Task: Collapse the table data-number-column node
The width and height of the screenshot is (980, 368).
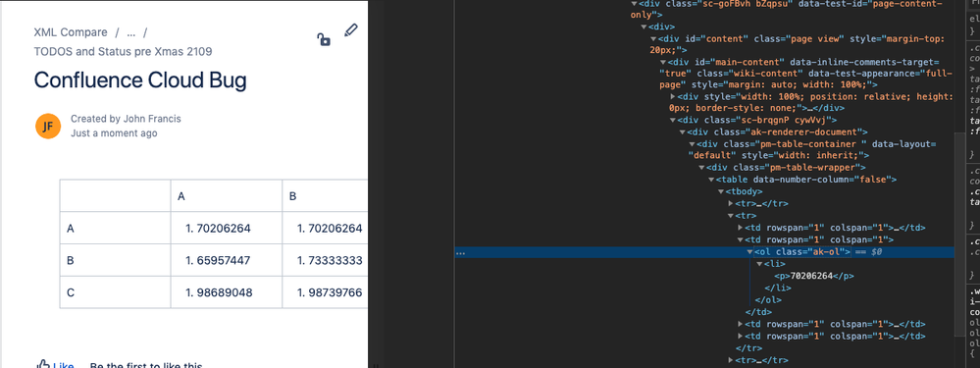Action: click(711, 180)
